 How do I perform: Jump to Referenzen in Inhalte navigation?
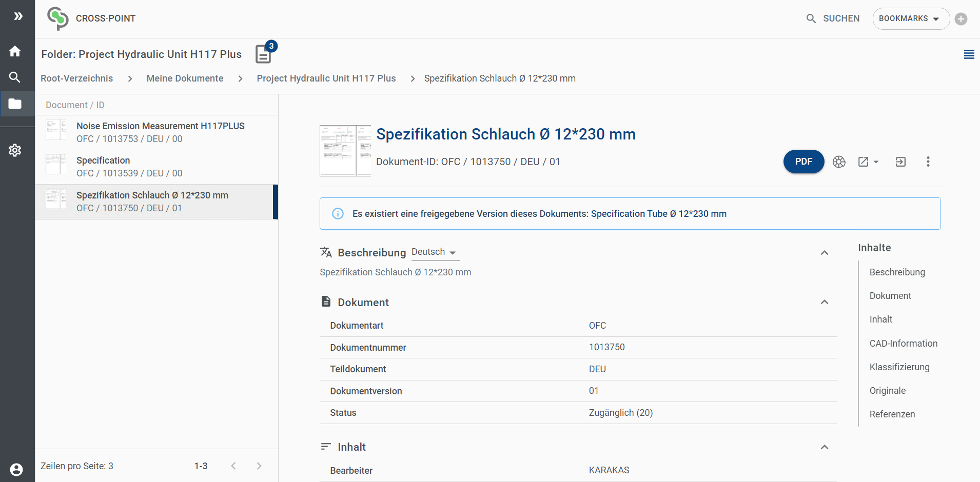tap(892, 414)
